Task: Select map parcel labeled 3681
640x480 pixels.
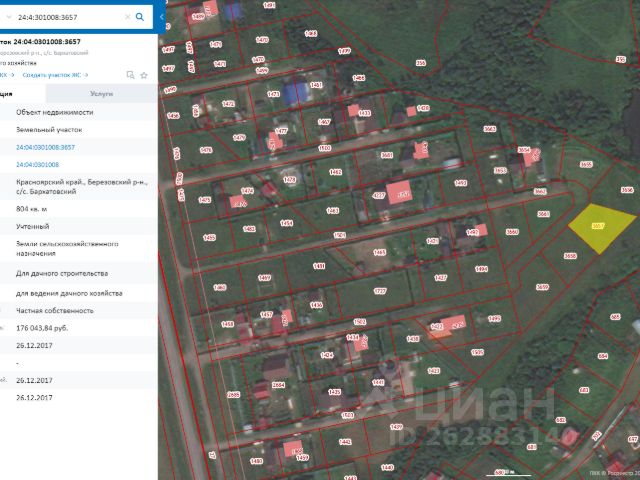Action: 387,155
